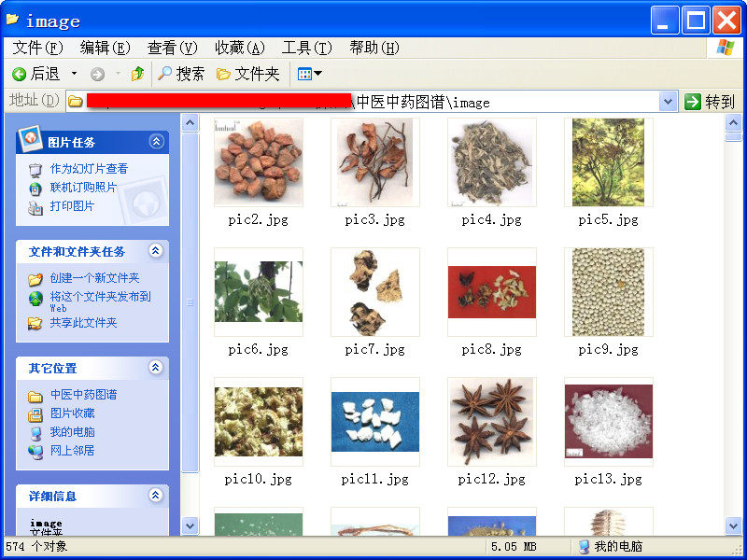Viewport: 747px width, 560px height.
Task: Click task pane scrollbar up arrow
Action: pyautogui.click(x=190, y=123)
